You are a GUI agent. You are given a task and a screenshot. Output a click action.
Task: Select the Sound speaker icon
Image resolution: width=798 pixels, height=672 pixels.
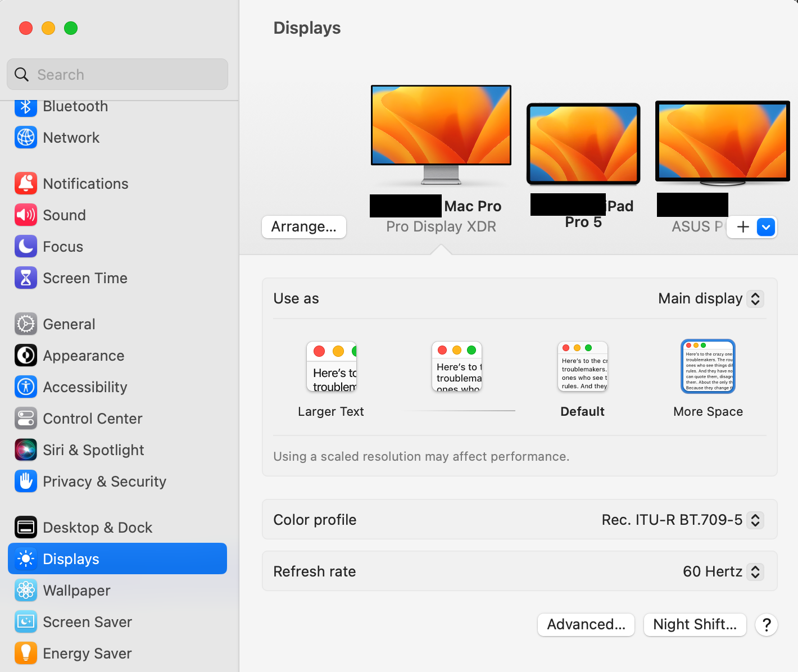click(x=26, y=215)
